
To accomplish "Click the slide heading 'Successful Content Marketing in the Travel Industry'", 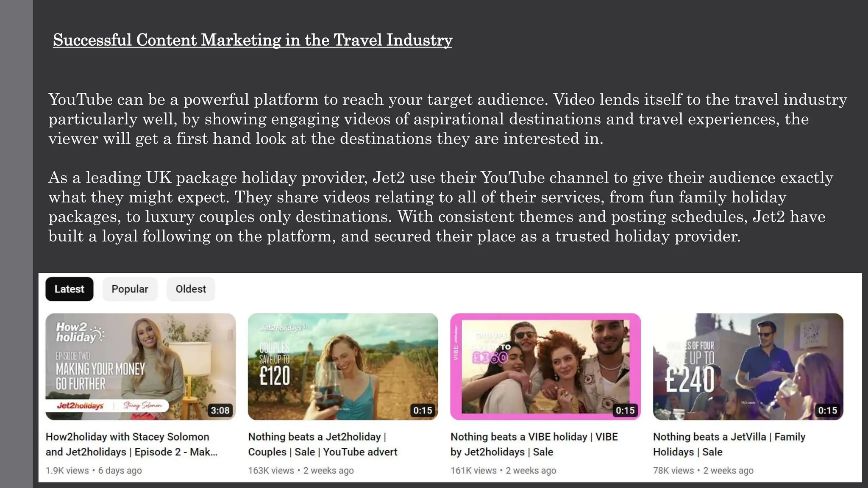I will [253, 40].
